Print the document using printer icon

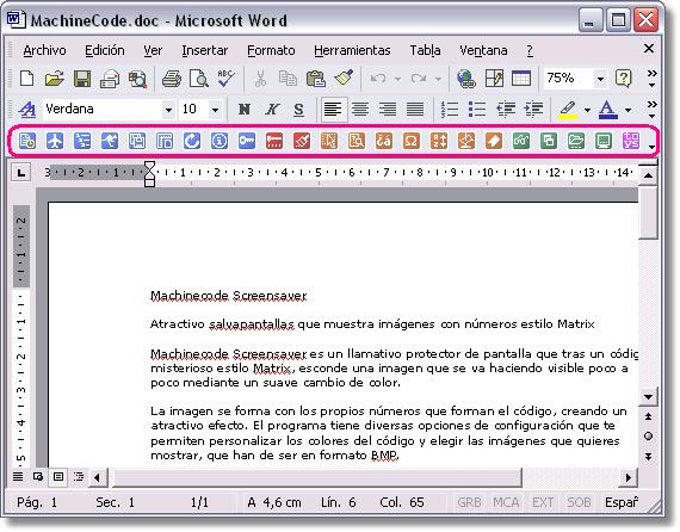point(171,79)
